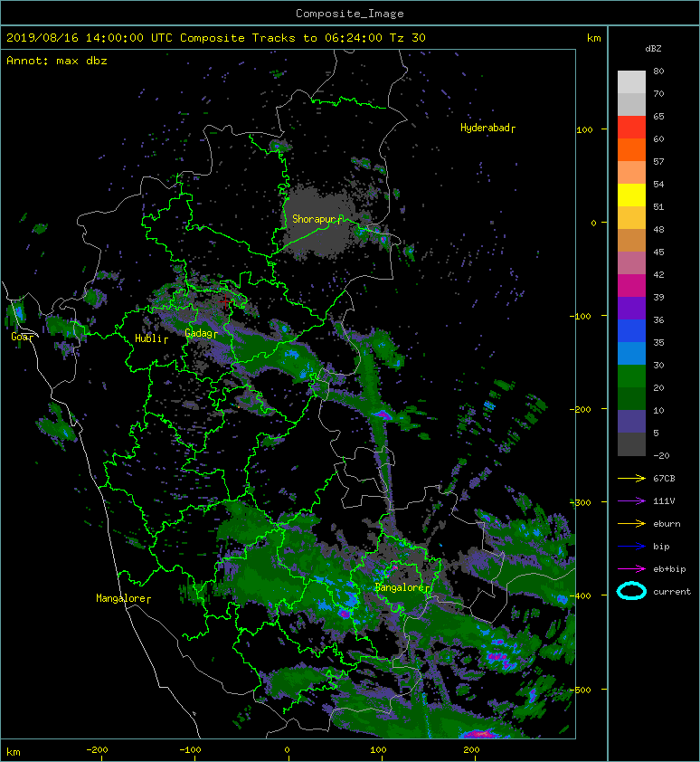Click the red 60 dBZ color swatch

[x=631, y=128]
